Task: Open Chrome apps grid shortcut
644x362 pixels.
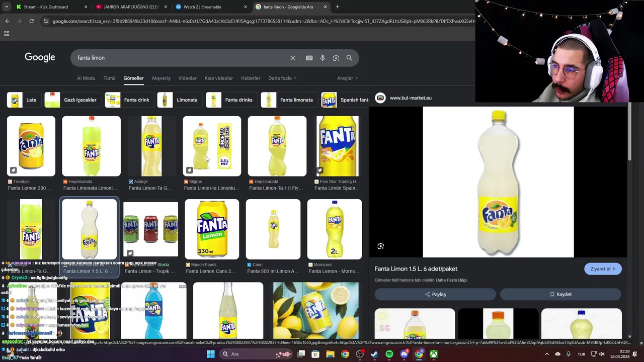Action: pos(7,34)
